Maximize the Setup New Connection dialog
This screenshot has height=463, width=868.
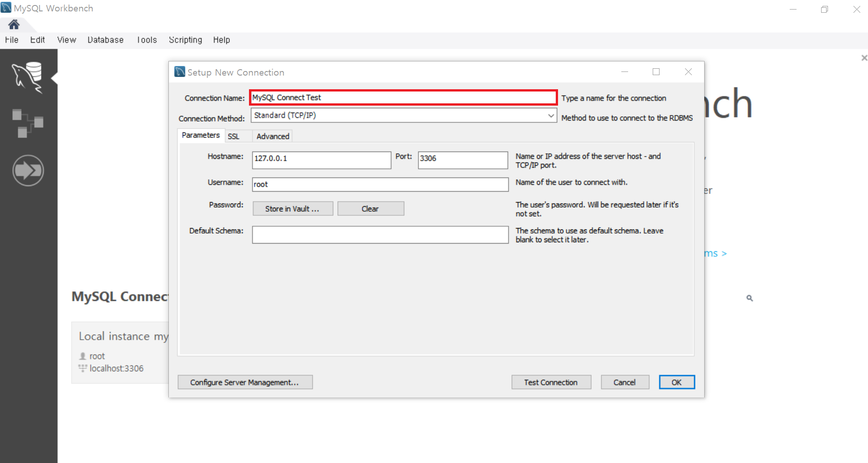coord(656,72)
